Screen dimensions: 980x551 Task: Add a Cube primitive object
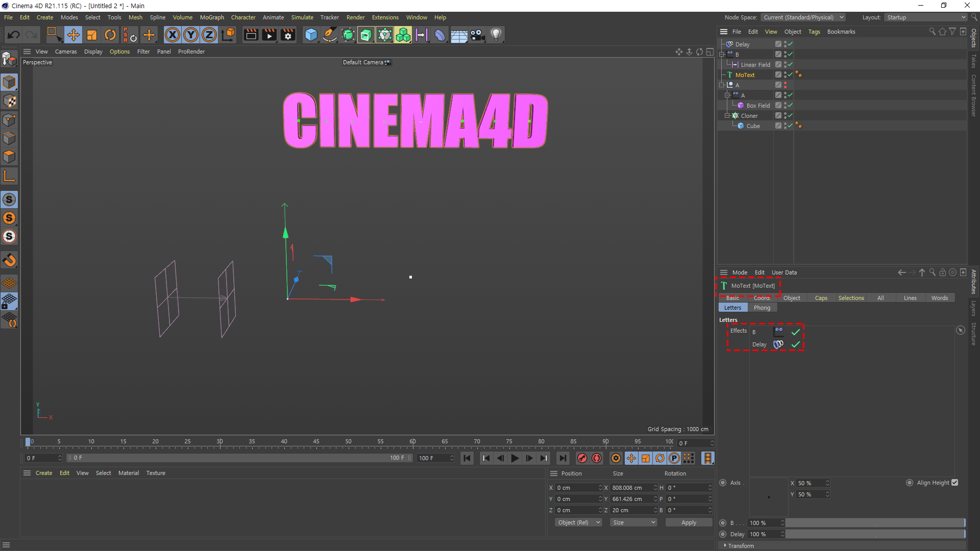coord(311,35)
